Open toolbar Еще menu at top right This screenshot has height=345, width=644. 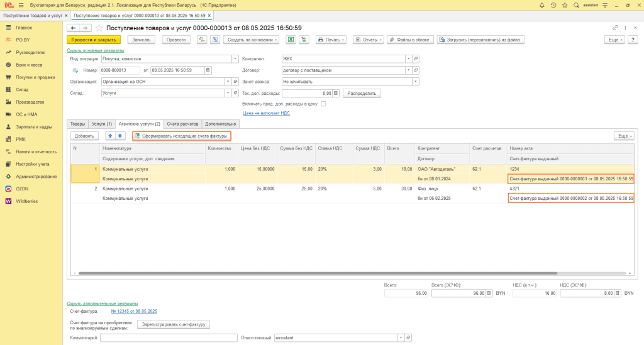[614, 40]
